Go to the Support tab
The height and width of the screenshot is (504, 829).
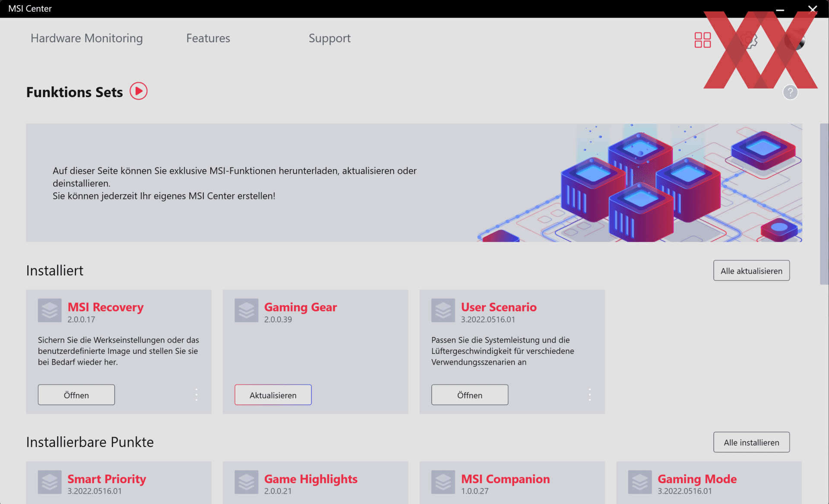click(x=329, y=38)
